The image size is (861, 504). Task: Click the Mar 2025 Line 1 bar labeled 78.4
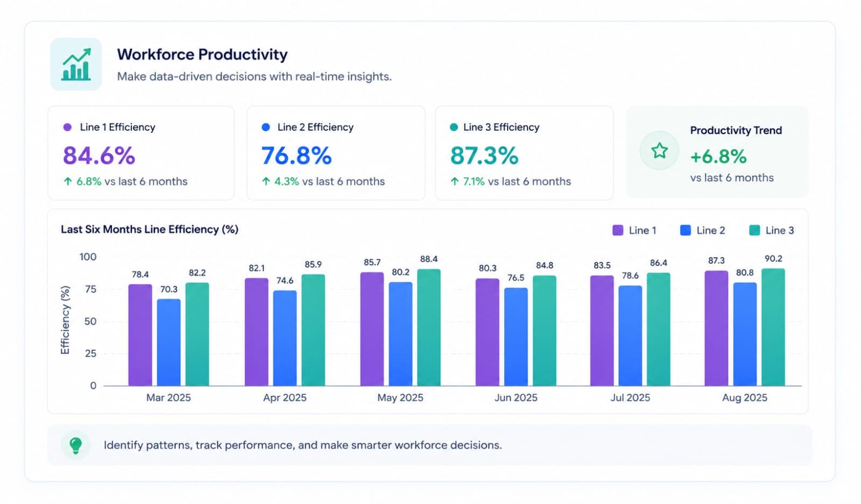tap(140, 335)
